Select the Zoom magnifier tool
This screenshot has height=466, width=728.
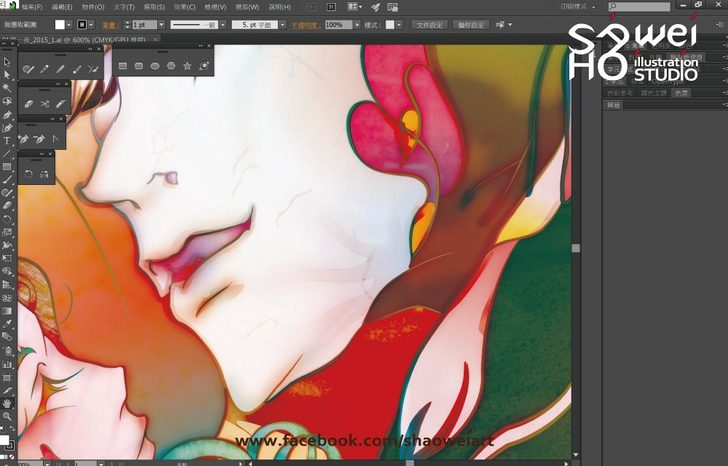point(7,416)
